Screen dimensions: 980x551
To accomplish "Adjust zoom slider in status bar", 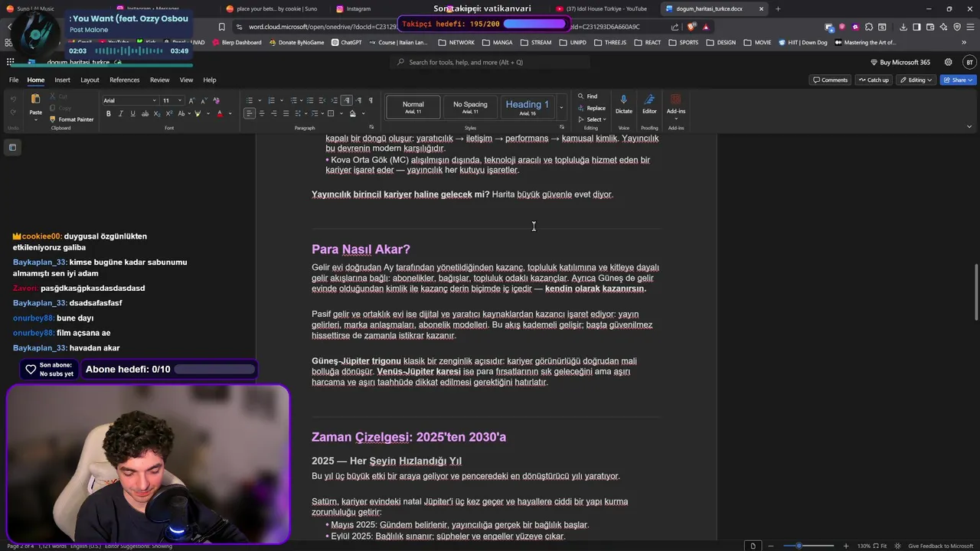I will point(809,546).
